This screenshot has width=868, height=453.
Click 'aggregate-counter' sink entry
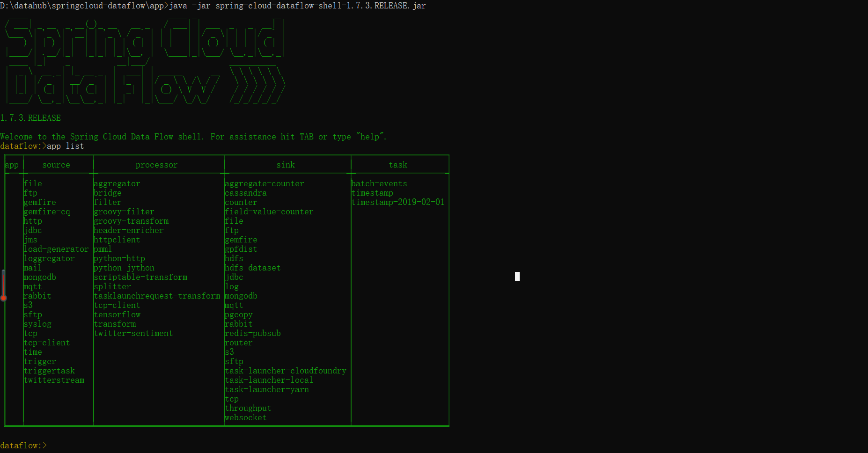click(265, 183)
